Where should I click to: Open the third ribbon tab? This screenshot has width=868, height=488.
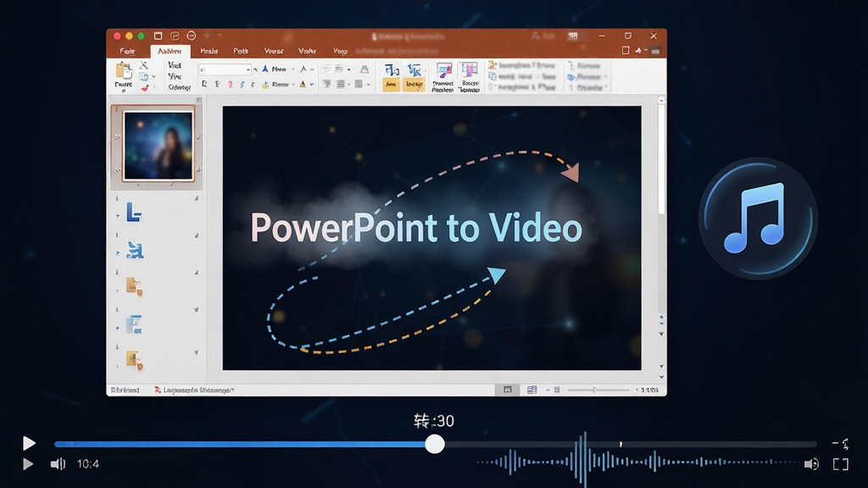click(x=209, y=51)
